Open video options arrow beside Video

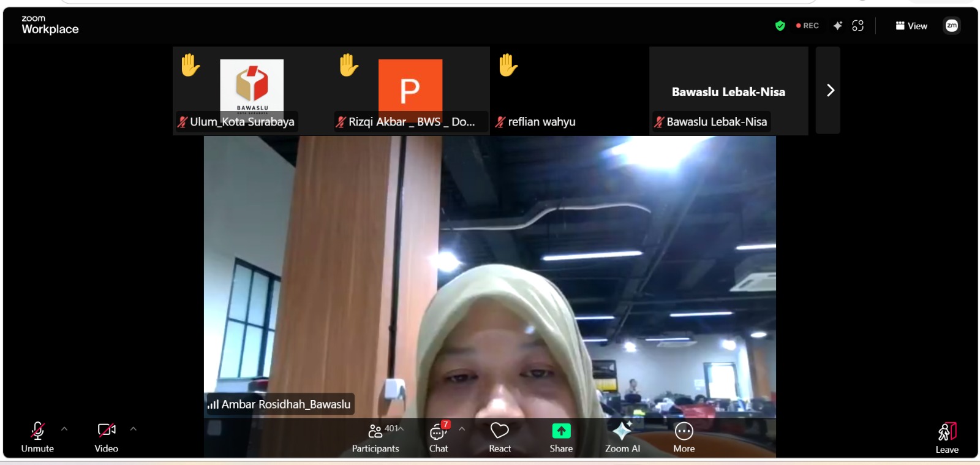[x=134, y=429]
